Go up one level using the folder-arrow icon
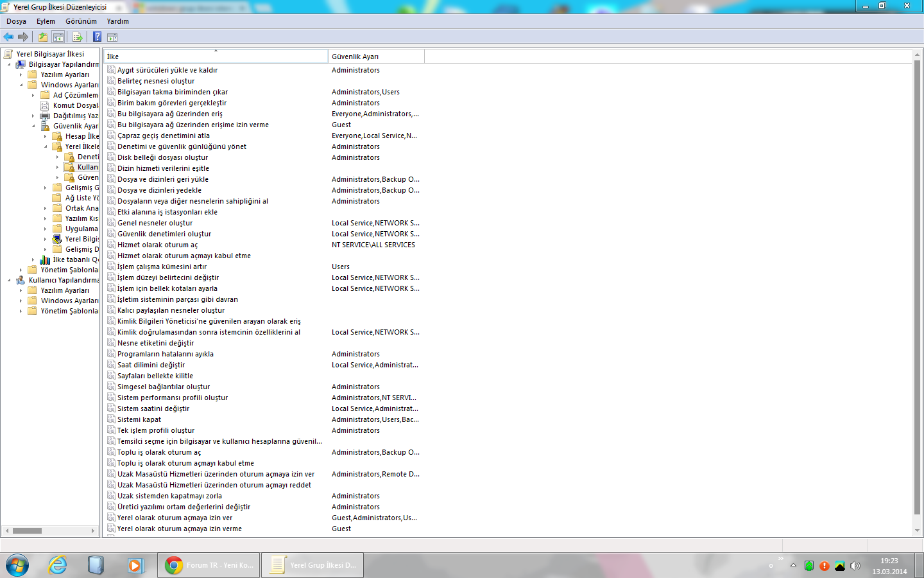The width and height of the screenshot is (924, 578). tap(43, 37)
